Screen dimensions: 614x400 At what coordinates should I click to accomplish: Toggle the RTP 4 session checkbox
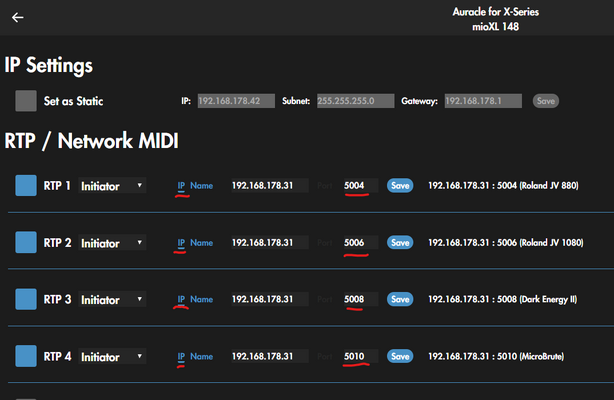coord(26,356)
